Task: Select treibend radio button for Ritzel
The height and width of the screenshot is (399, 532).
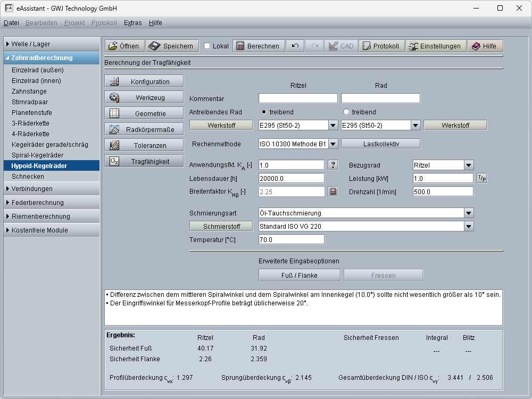Action: tap(264, 112)
